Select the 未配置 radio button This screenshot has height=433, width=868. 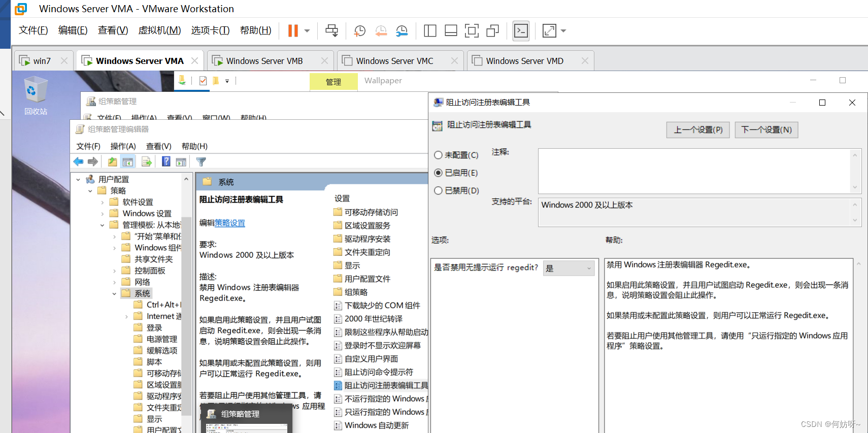point(439,155)
